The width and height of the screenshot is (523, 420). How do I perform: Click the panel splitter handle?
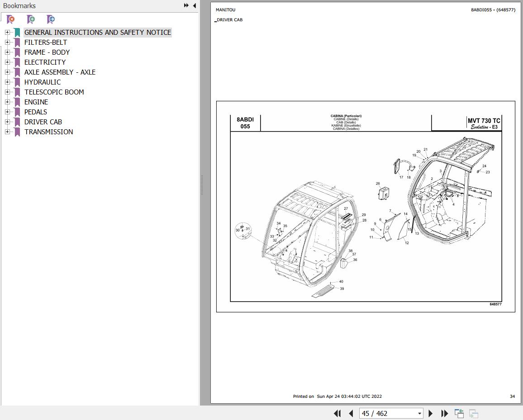point(201,185)
